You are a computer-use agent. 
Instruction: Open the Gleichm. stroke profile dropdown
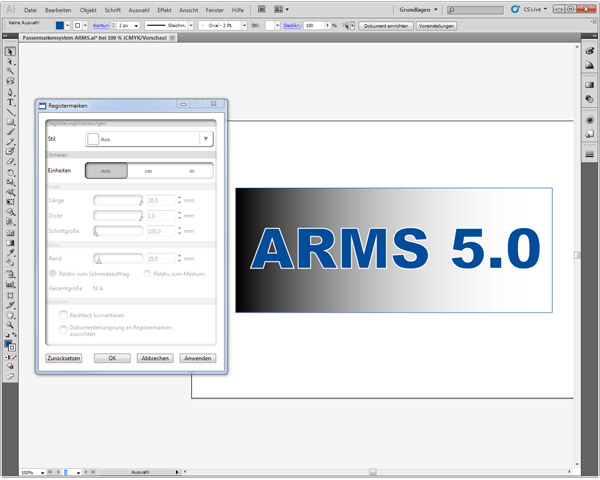click(191, 26)
